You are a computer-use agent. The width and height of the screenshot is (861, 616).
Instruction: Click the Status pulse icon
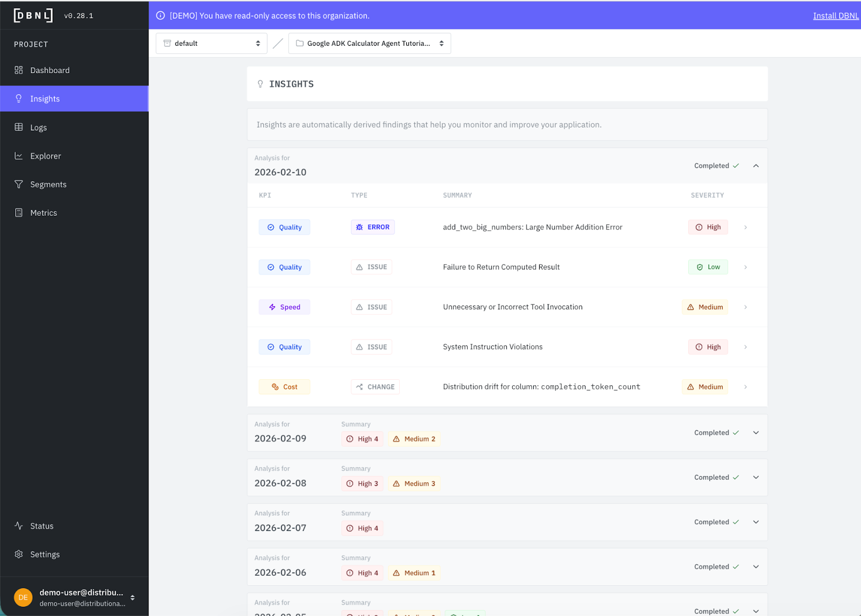point(19,526)
